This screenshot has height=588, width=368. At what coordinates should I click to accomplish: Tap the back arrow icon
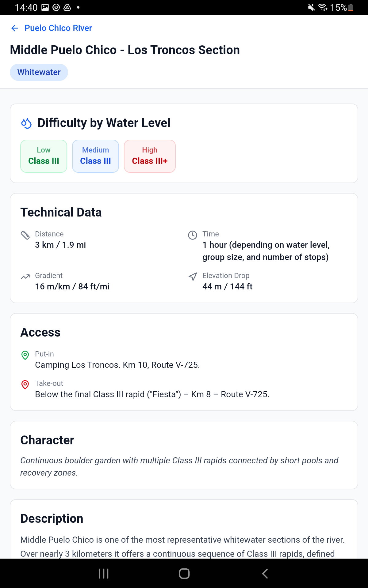pos(15,28)
